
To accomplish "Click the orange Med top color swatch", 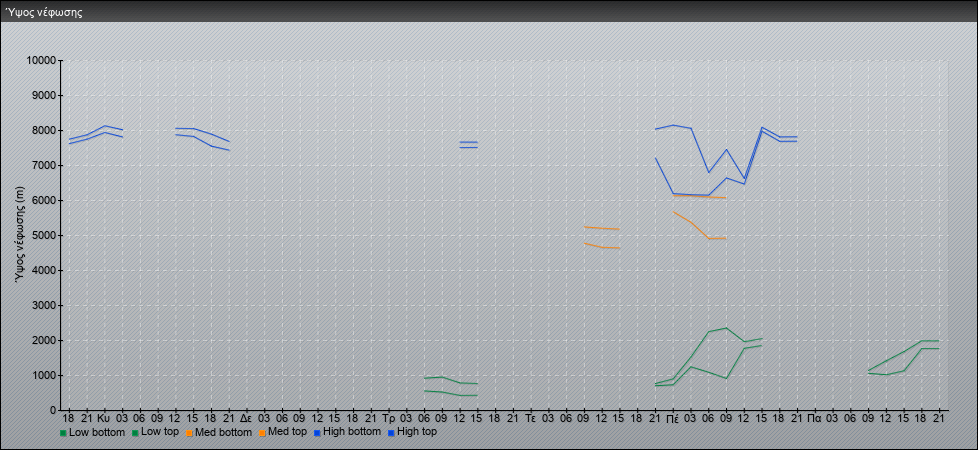I will point(262,433).
